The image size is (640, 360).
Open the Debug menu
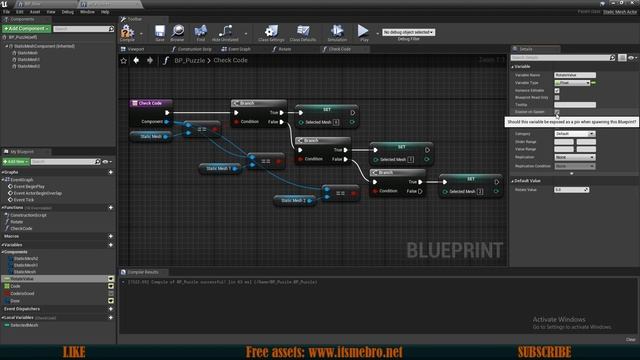coord(67,12)
